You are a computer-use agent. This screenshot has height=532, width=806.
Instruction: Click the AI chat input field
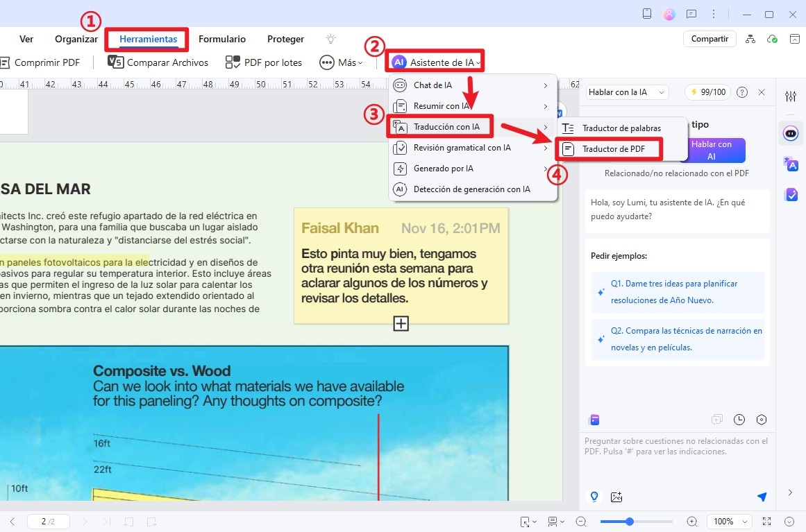tap(677, 460)
